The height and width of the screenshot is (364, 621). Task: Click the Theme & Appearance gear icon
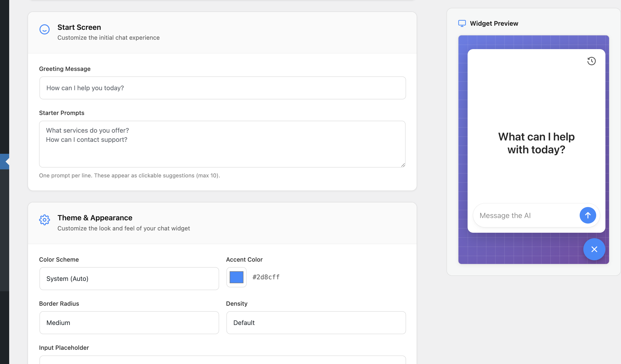[x=44, y=219]
